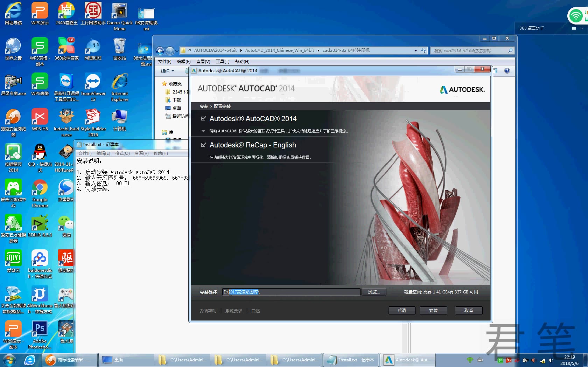Open the 系统要求 link in the installer
The height and width of the screenshot is (367, 588).
(233, 311)
